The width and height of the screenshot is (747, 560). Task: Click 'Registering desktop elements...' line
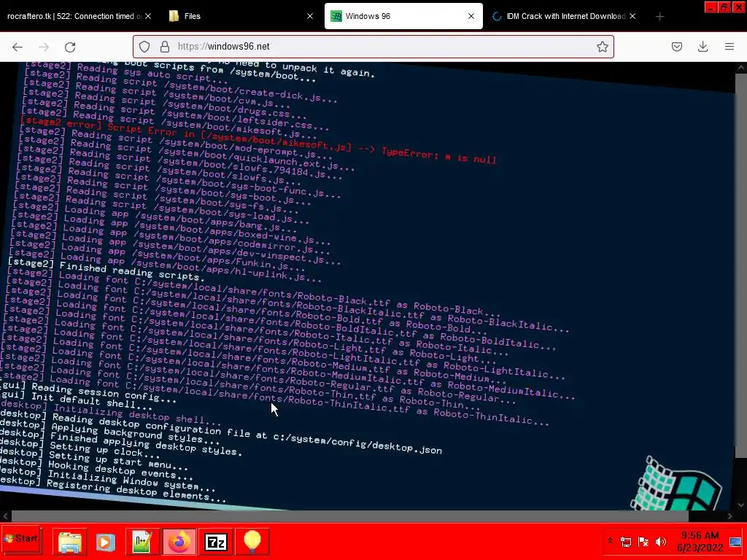(136, 491)
